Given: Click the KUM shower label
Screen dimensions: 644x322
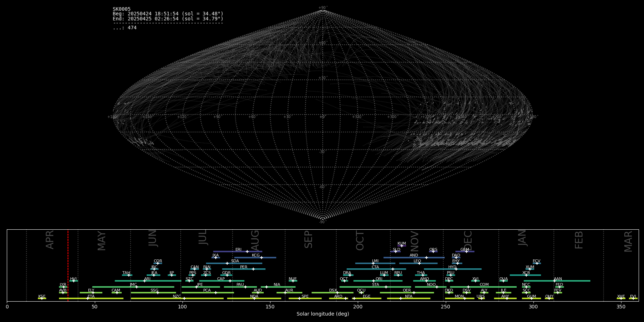Looking at the screenshot, I should coord(402,244).
